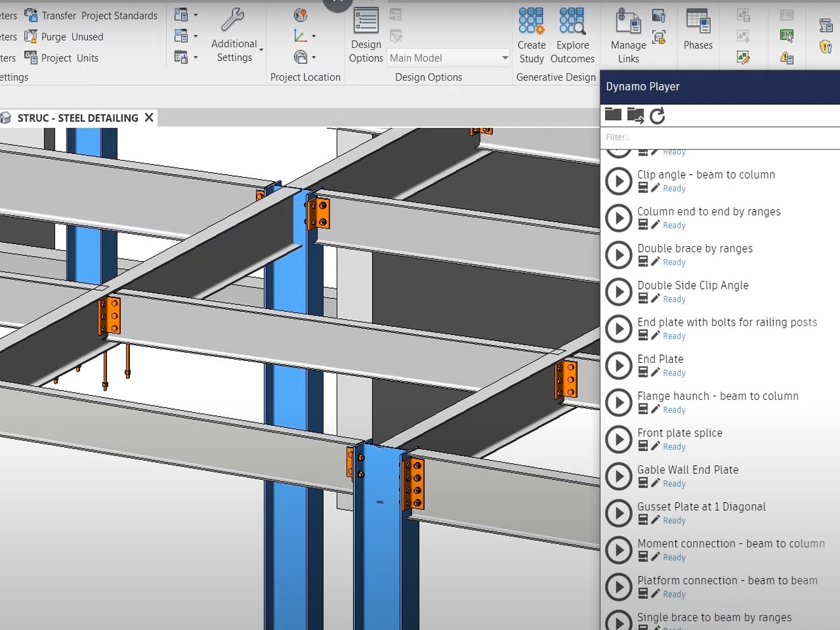The height and width of the screenshot is (630, 840).
Task: Click the Purge Unused icon
Action: coord(31,37)
